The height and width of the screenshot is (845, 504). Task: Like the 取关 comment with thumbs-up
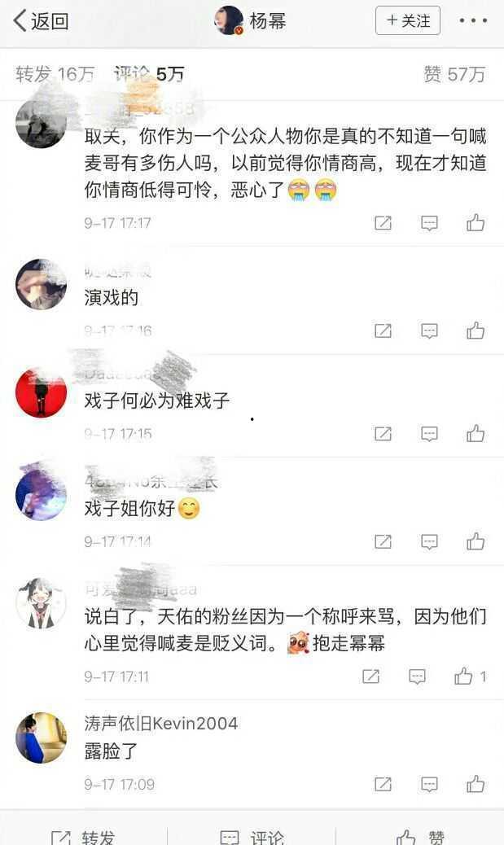[x=476, y=222]
